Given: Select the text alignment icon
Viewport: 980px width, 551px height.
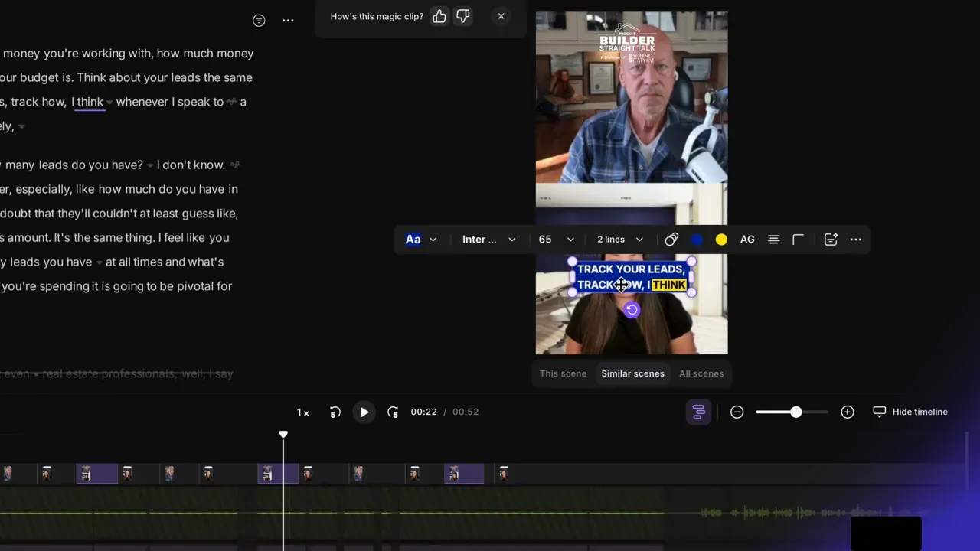Looking at the screenshot, I should (773, 239).
